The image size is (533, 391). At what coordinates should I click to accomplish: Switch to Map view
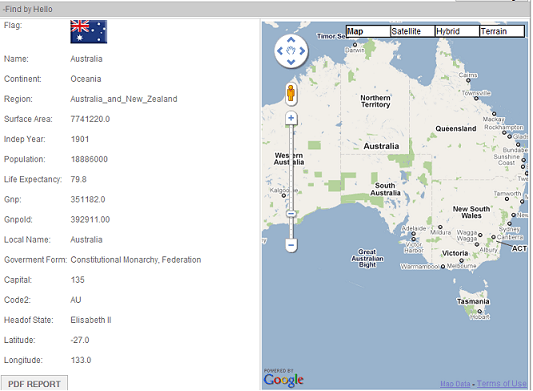click(368, 31)
